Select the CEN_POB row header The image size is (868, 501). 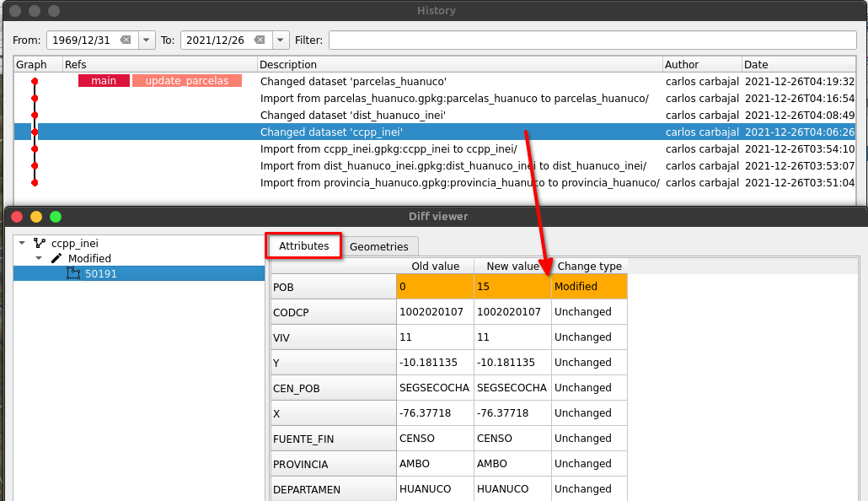pos(334,388)
